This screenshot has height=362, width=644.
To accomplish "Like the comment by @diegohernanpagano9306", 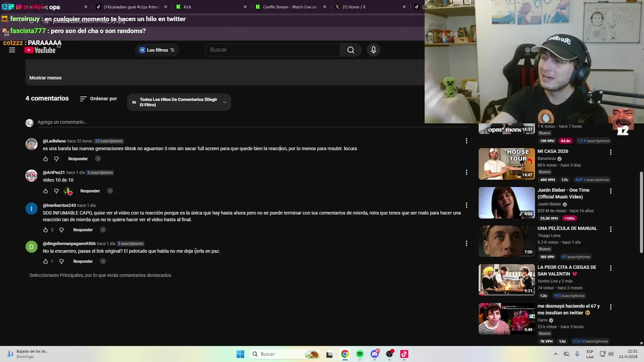I will [x=45, y=261].
